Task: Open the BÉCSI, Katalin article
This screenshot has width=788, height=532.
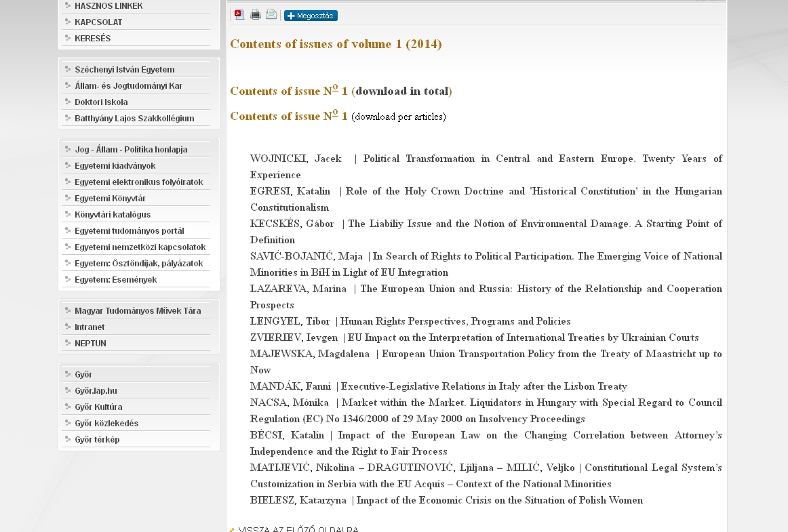Action: (x=486, y=443)
